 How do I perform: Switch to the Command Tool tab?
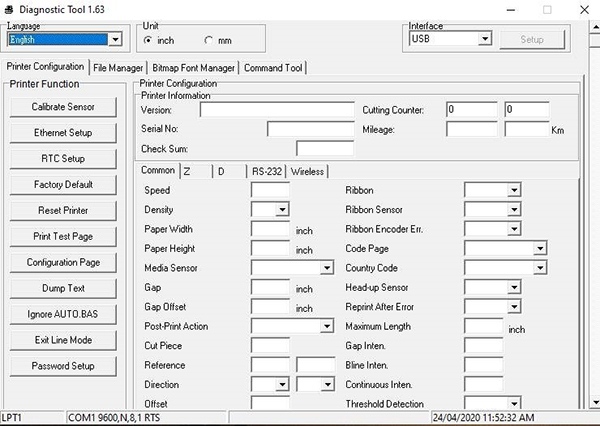(273, 68)
